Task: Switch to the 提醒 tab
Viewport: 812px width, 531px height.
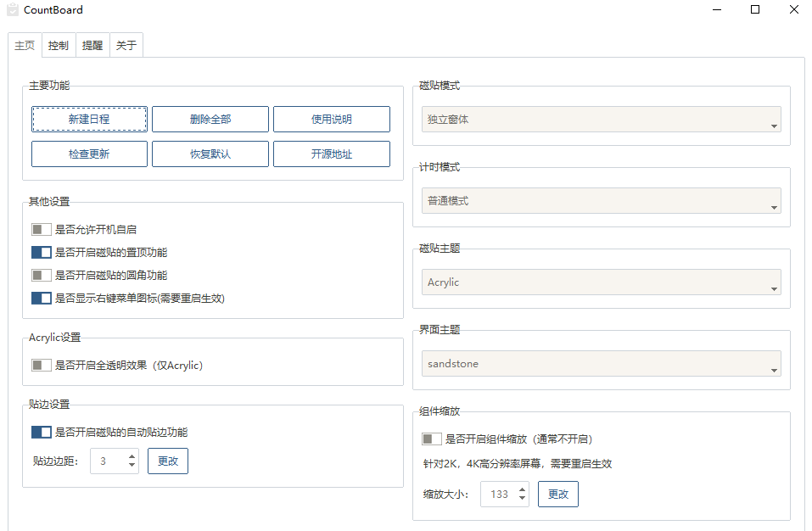Action: coord(92,45)
